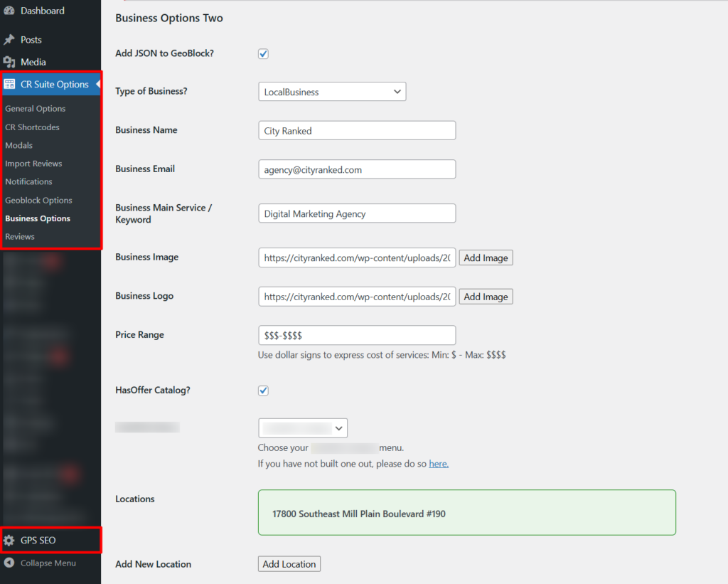This screenshot has height=584, width=728.
Task: Click the Dashboard gauge icon
Action: 9,11
